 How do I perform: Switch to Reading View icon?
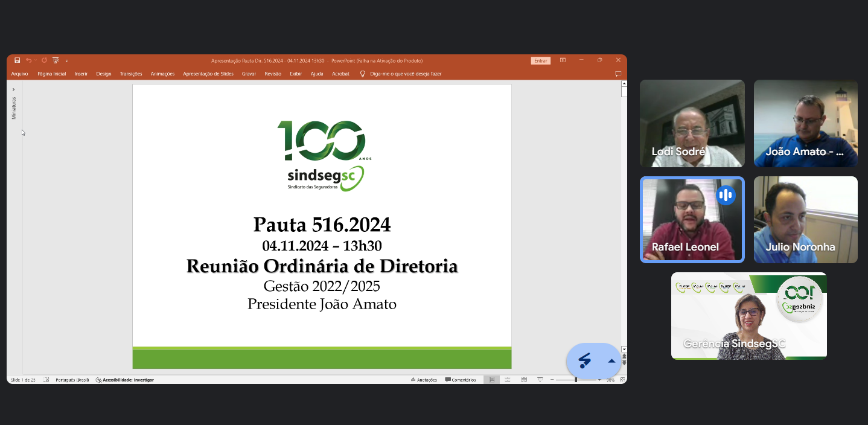pos(523,380)
